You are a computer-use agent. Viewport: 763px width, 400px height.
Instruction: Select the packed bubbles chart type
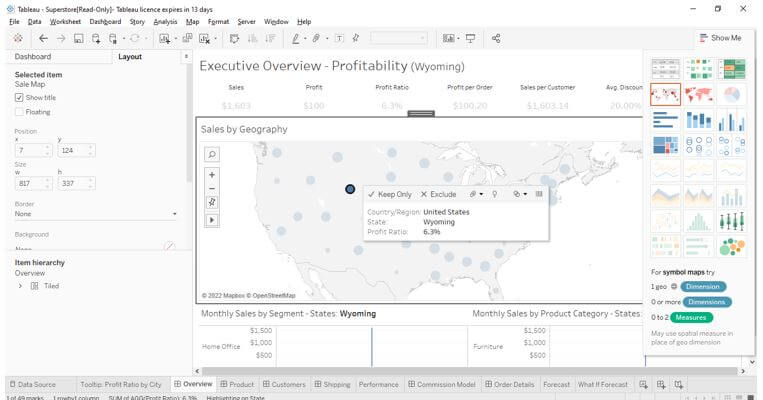point(731,247)
